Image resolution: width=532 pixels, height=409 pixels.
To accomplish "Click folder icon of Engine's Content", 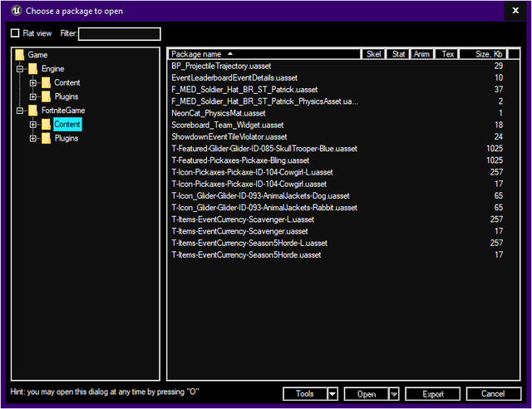I will (x=47, y=82).
